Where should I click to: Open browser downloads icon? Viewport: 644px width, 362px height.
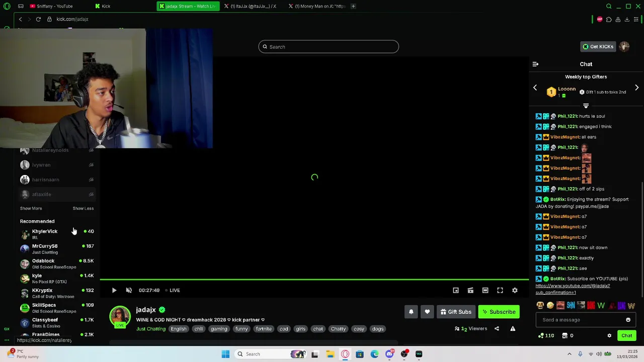(627, 19)
